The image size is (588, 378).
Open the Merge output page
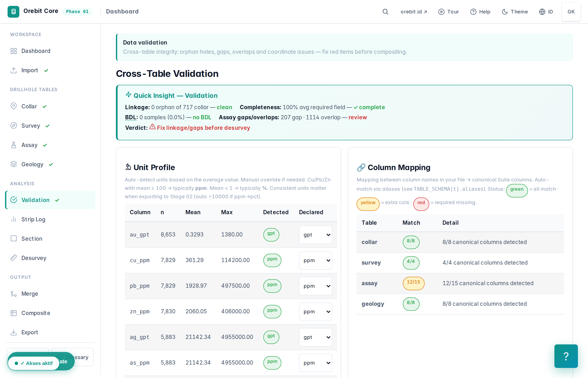(x=50, y=294)
